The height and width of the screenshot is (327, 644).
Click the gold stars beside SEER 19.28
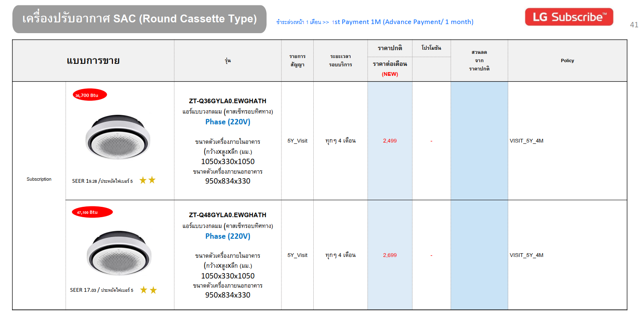(x=147, y=180)
